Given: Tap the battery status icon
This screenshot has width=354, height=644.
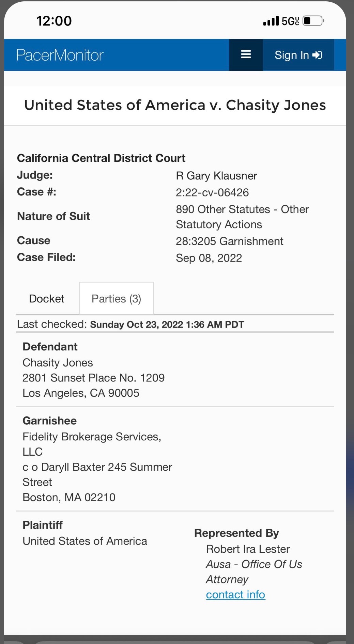Looking at the screenshot, I should click(313, 21).
